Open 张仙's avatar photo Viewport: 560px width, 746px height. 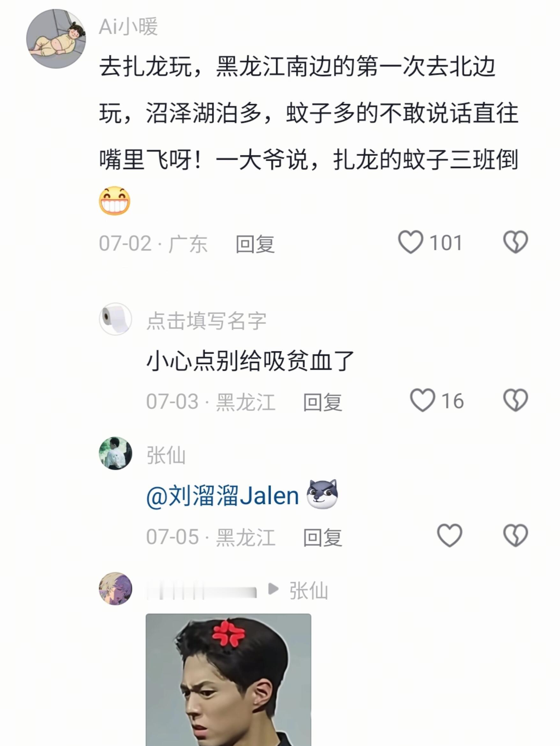(x=115, y=453)
